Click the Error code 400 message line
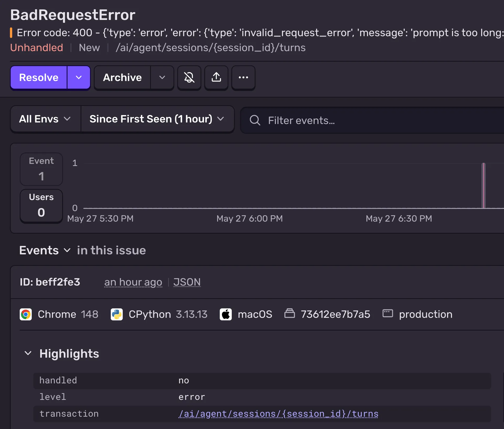 260,33
